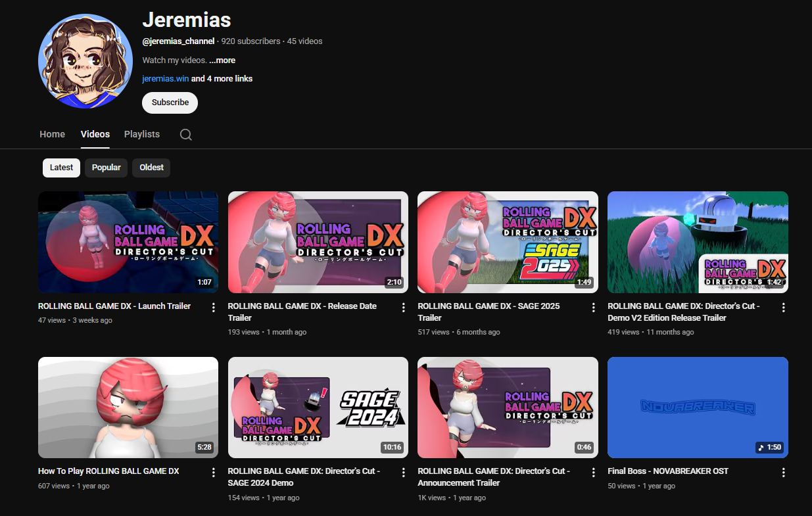Open more options for SAGE 2024 Demo video
Viewport: 812px width, 516px height.
404,472
